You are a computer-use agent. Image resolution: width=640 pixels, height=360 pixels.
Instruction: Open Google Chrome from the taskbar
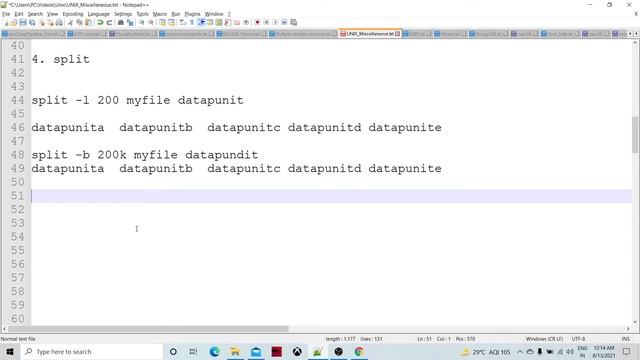coord(359,351)
